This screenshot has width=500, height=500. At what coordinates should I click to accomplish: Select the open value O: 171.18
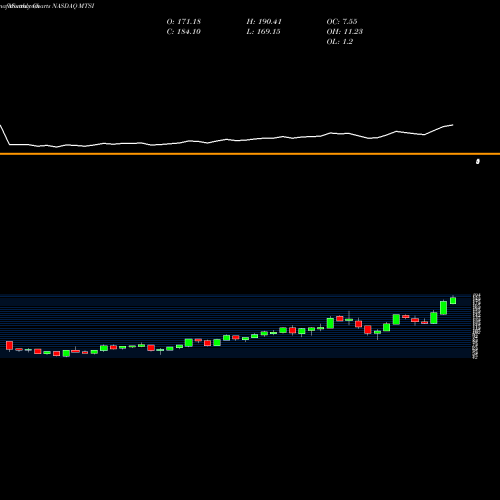(184, 22)
